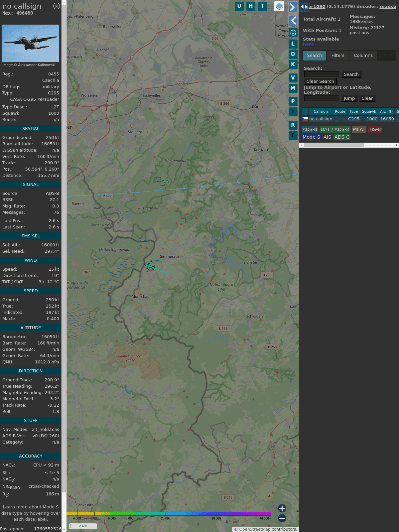Toggle the H map button

point(251,6)
